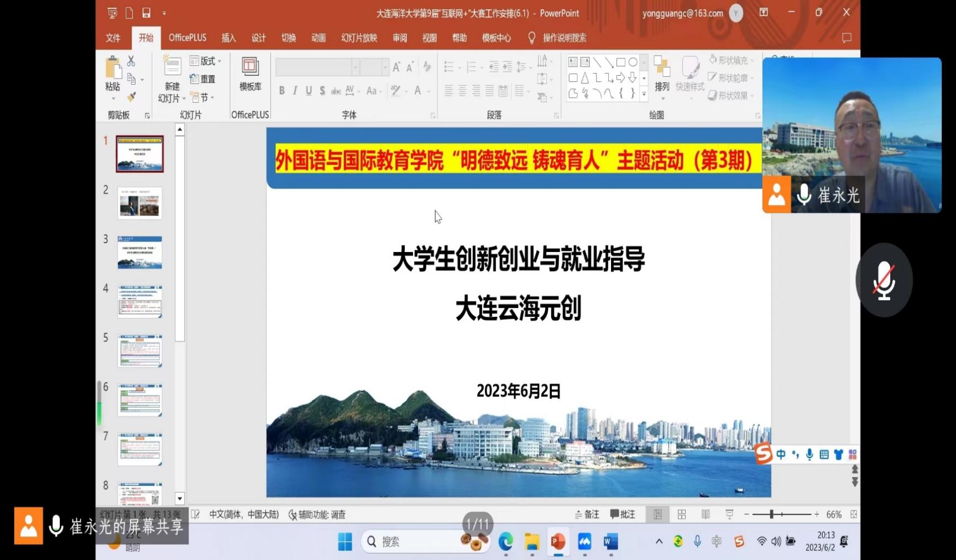The image size is (956, 560).
Task: Expand the Section (节) dropdown
Action: pyautogui.click(x=203, y=97)
